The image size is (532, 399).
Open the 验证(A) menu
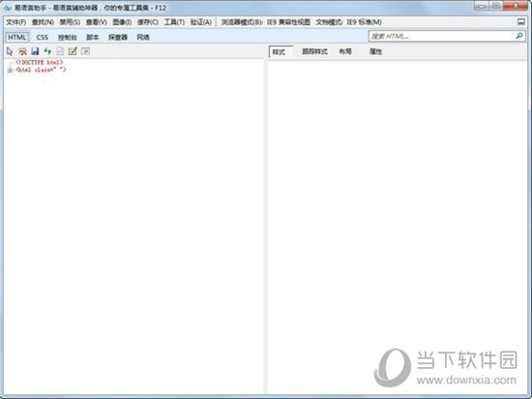pyautogui.click(x=201, y=22)
